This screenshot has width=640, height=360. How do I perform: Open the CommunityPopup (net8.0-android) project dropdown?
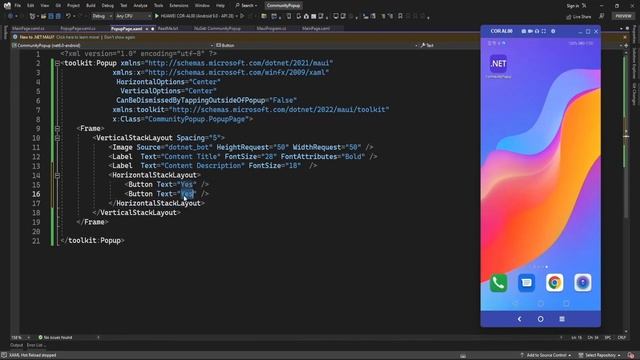[113, 45]
